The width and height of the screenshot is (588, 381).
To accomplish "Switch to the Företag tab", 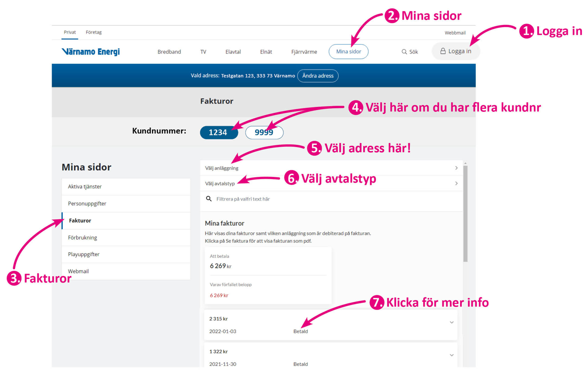I will [x=94, y=32].
